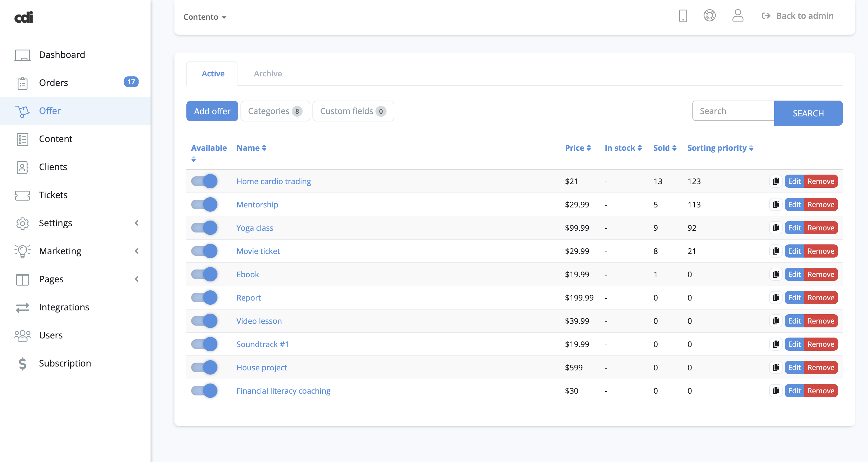Duplicate the Yoga class offer
Image resolution: width=868 pixels, height=462 pixels.
coord(776,228)
